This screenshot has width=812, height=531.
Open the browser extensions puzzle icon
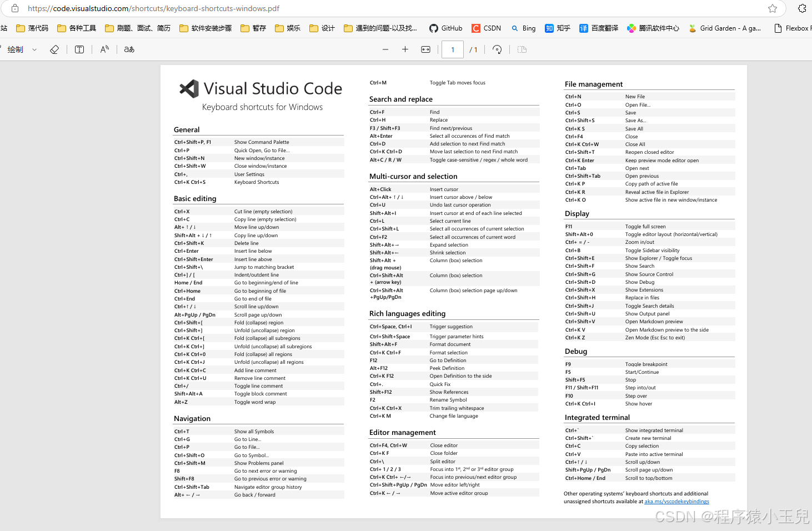click(802, 8)
